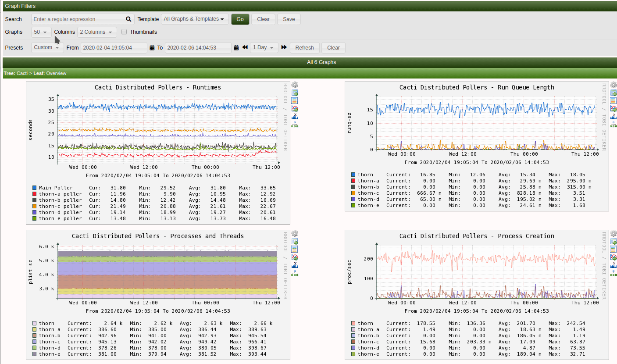This screenshot has height=364, width=617.
Task: Click the green Go button
Action: [240, 19]
